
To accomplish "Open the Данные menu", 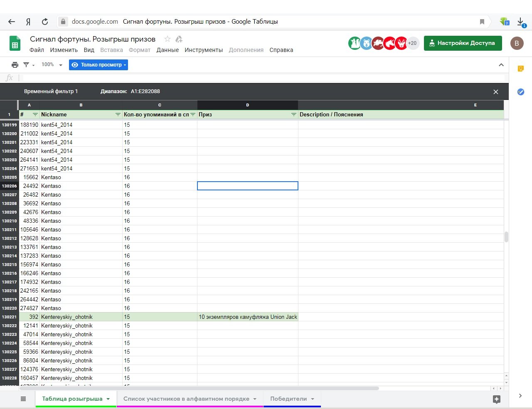I will click(x=167, y=50).
